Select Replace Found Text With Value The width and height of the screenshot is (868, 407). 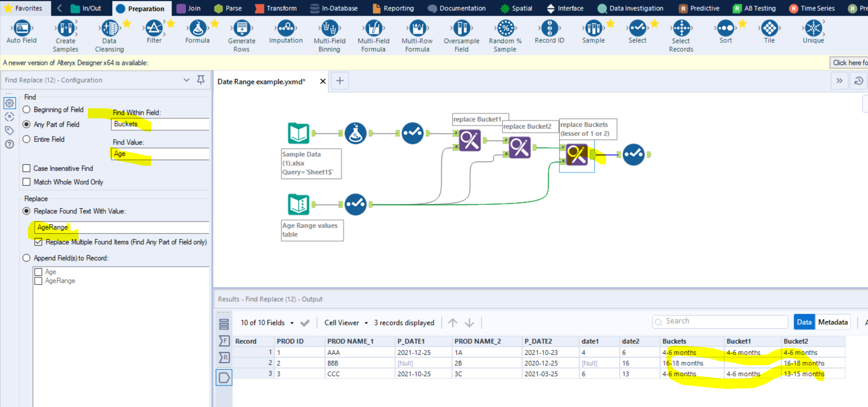pyautogui.click(x=27, y=211)
